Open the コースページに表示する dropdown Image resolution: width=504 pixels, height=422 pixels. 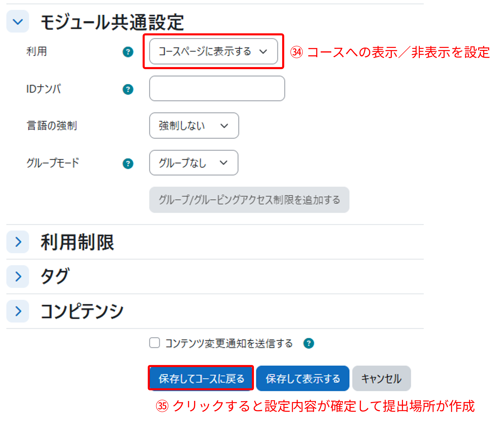[213, 51]
